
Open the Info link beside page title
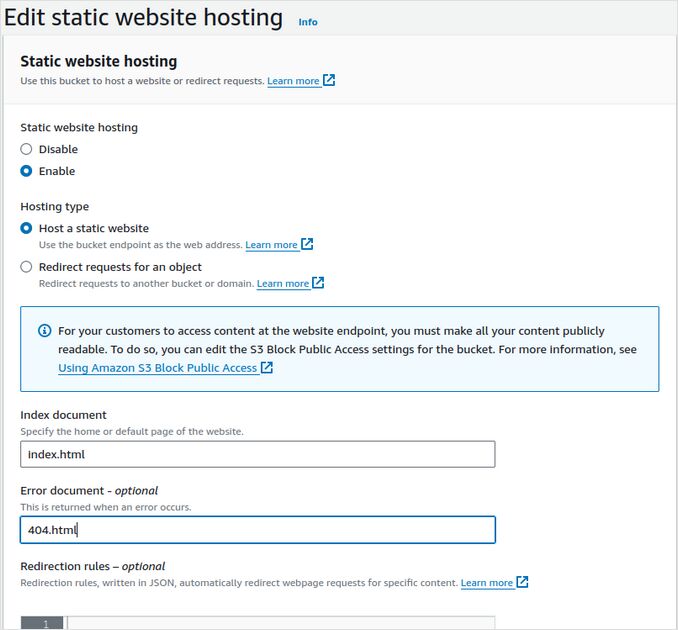pyautogui.click(x=308, y=22)
